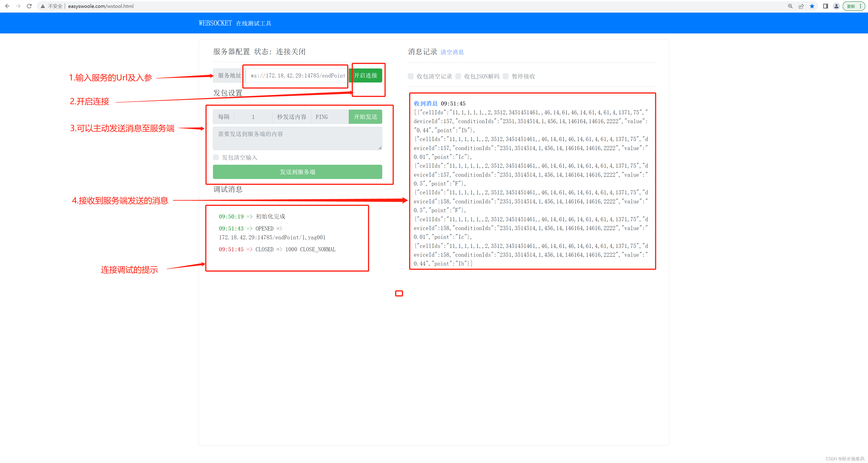Click the 发包设置 heading
Viewport: 868px width, 463px height.
[x=228, y=93]
